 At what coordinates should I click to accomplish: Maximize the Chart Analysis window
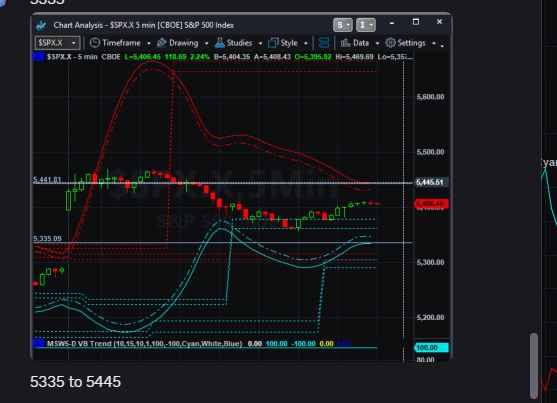point(416,22)
